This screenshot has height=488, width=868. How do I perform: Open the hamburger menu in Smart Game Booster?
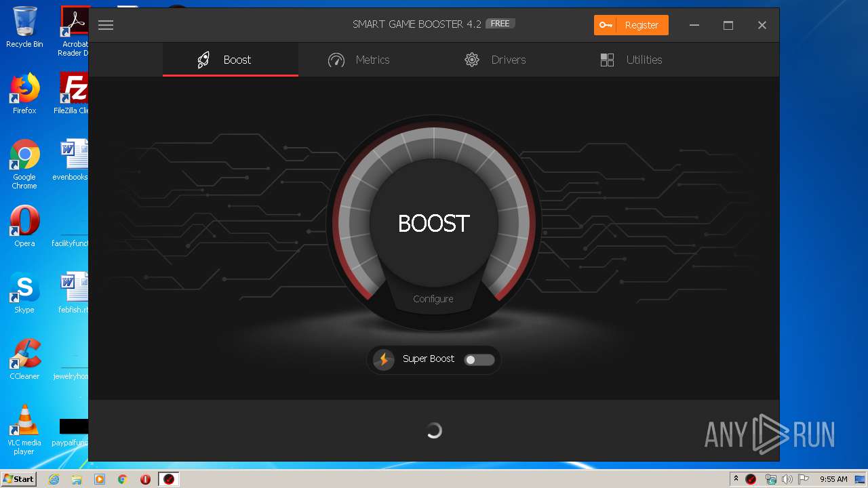click(105, 25)
